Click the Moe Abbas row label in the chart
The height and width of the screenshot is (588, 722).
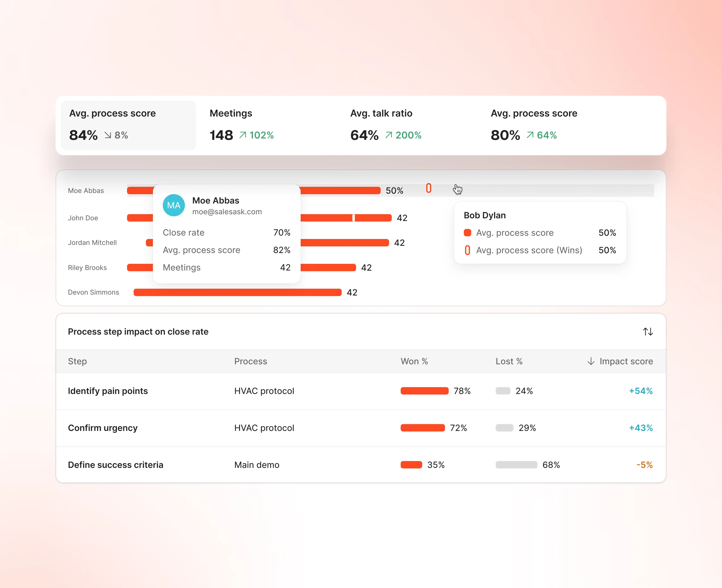(86, 191)
